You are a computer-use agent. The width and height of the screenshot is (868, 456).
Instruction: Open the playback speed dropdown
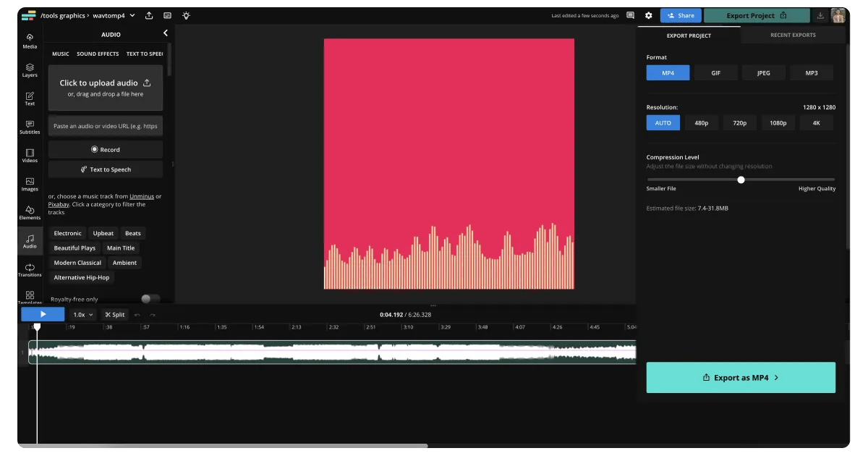(x=82, y=314)
